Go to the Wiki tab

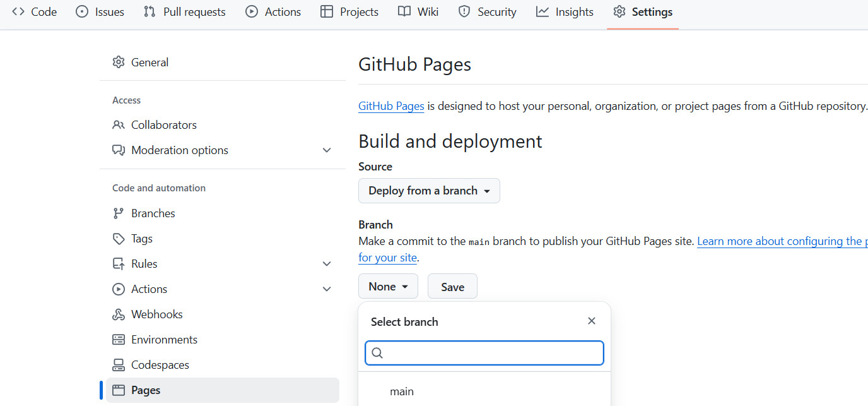(x=418, y=12)
